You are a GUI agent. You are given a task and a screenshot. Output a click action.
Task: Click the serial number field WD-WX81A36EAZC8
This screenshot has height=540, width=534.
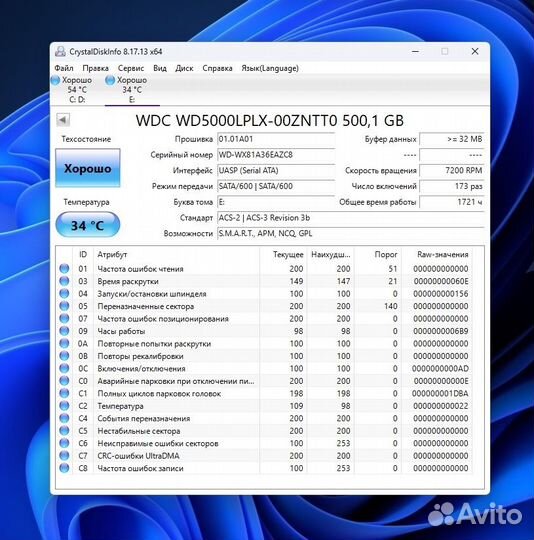(276, 155)
